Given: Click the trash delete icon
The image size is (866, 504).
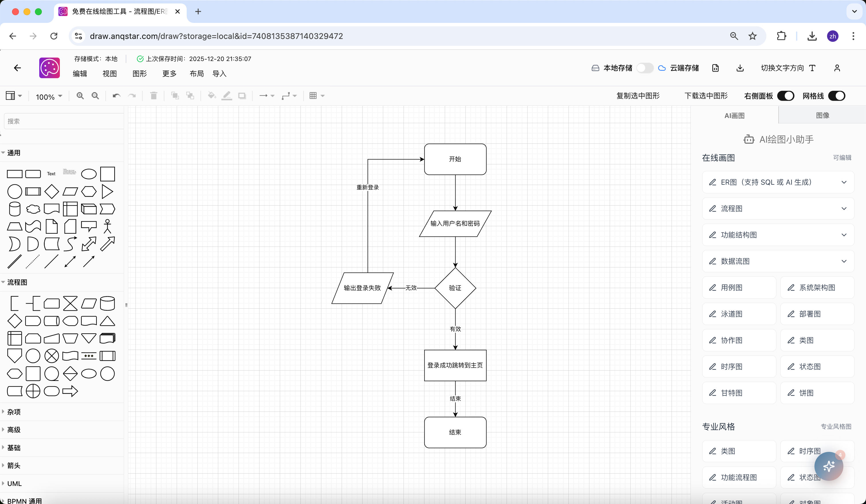Looking at the screenshot, I should pos(153,96).
